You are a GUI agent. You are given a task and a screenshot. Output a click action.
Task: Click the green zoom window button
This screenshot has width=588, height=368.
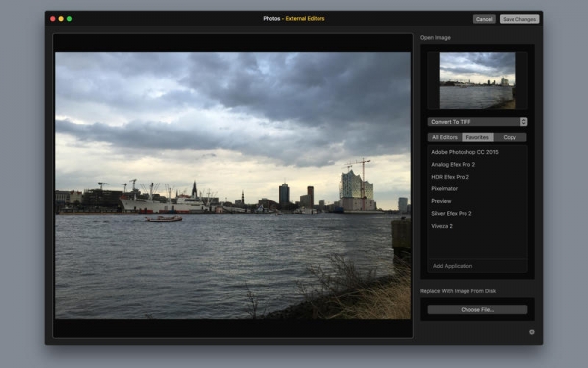click(69, 19)
